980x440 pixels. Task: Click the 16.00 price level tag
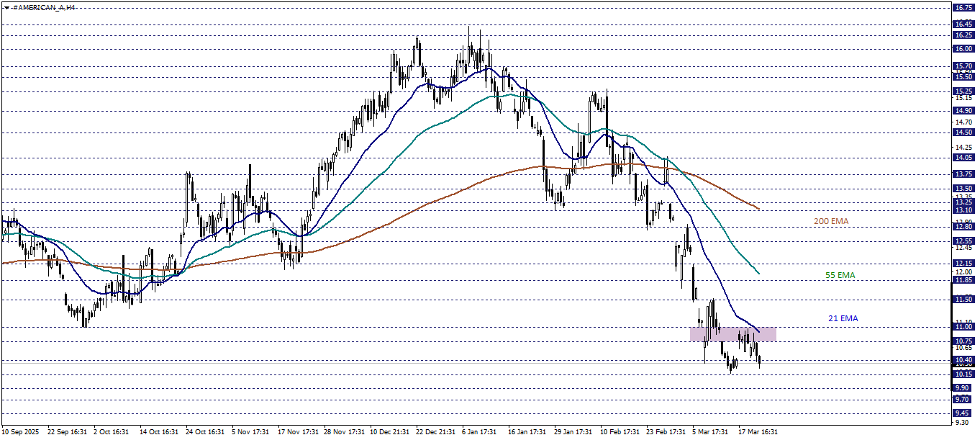click(963, 49)
